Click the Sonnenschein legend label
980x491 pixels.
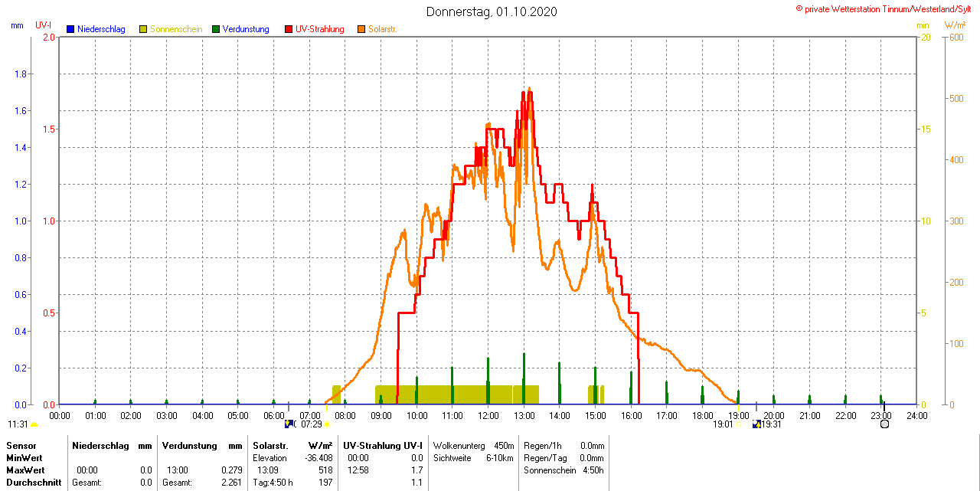(x=176, y=29)
